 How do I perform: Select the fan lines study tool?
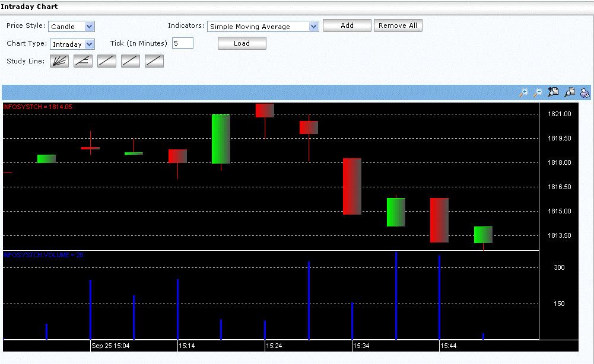(x=59, y=60)
